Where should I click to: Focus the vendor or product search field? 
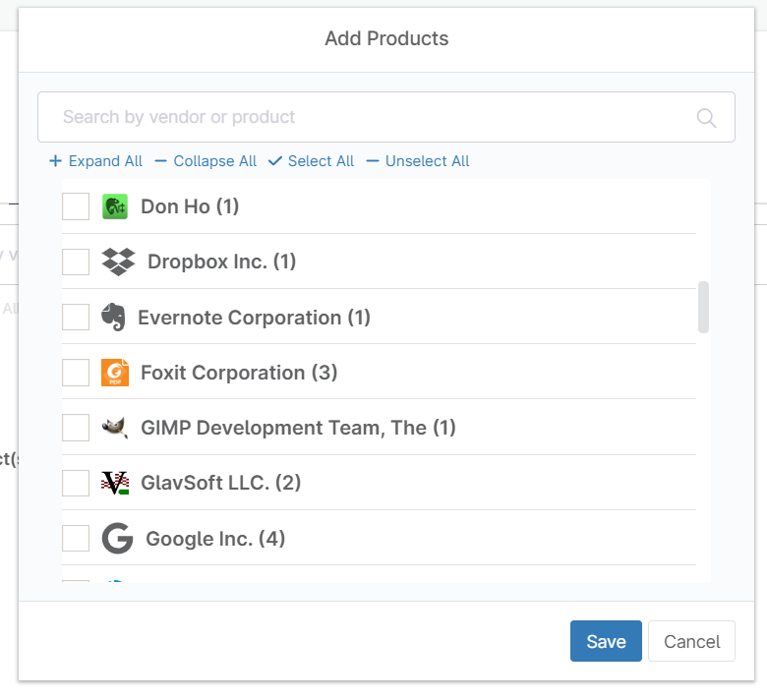pos(385,117)
